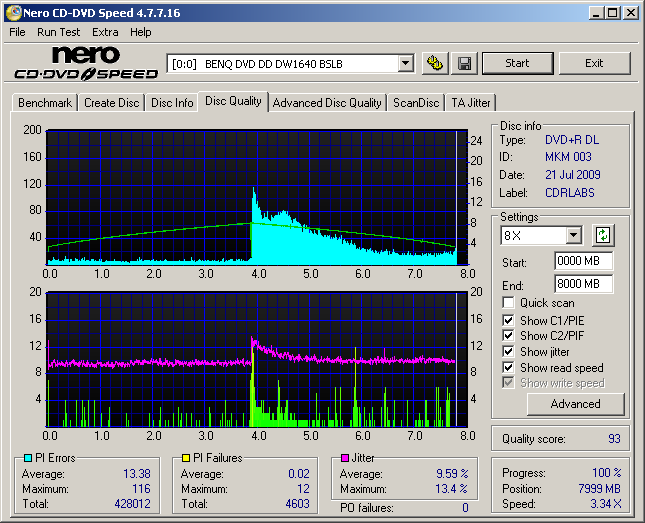The height and width of the screenshot is (523, 645).
Task: Click the refresh speed settings icon
Action: click(x=603, y=235)
